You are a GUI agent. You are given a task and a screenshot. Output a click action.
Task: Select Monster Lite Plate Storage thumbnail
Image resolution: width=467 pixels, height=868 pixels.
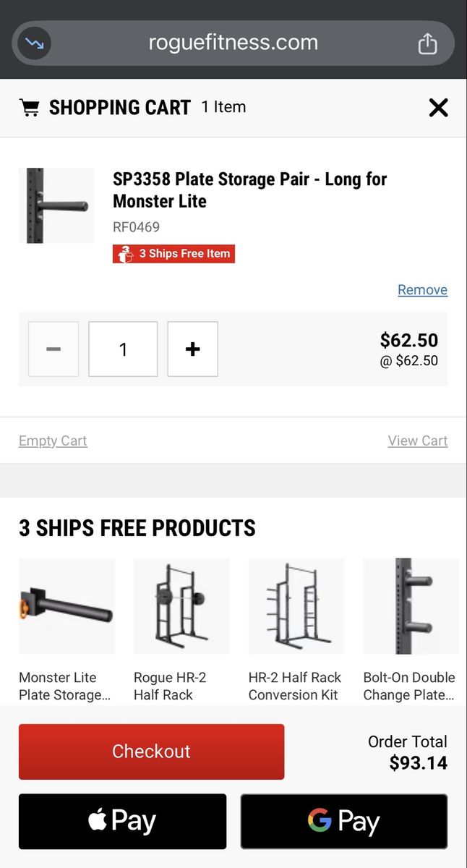67,605
